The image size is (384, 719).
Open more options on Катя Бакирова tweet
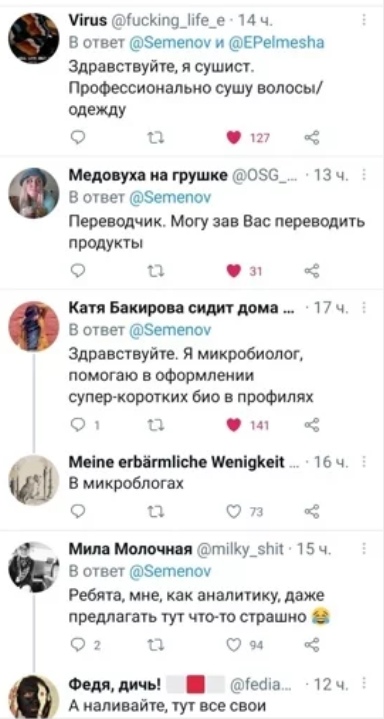pos(364,309)
